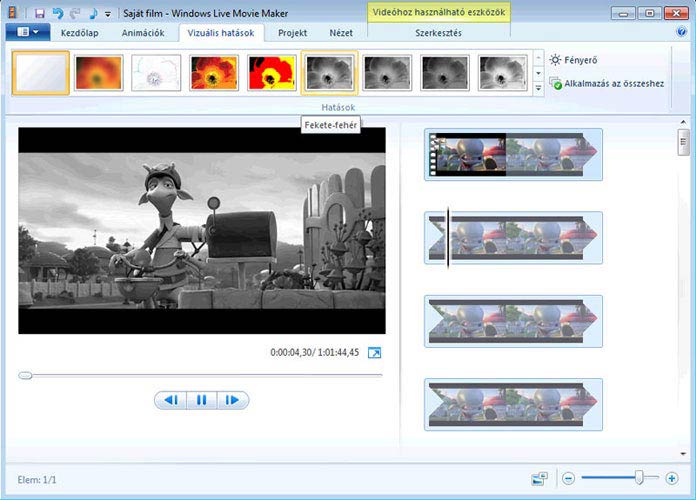The height and width of the screenshot is (500, 696).
Task: Apply the white edge-detection sketch effect
Action: [156, 73]
